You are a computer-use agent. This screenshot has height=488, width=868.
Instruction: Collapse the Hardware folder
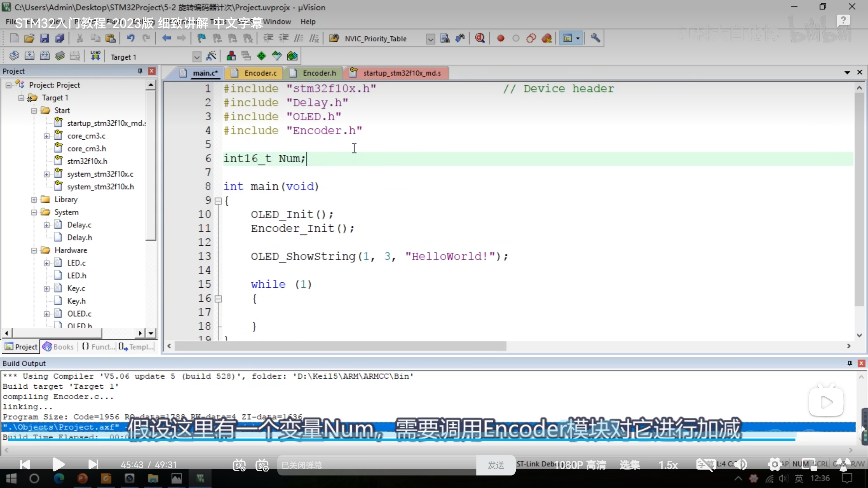tap(34, 250)
